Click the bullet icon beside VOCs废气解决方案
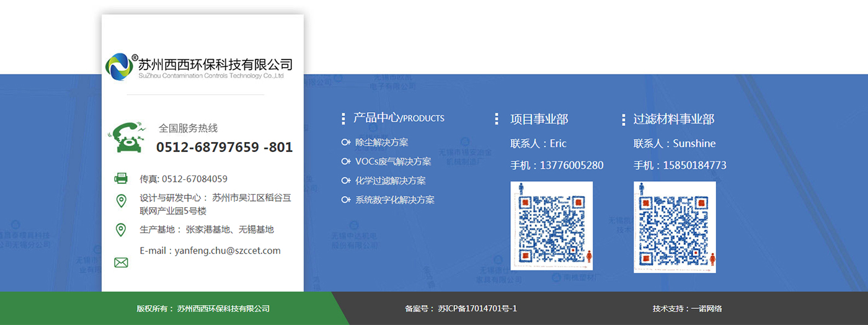The height and width of the screenshot is (325, 868). tap(346, 161)
